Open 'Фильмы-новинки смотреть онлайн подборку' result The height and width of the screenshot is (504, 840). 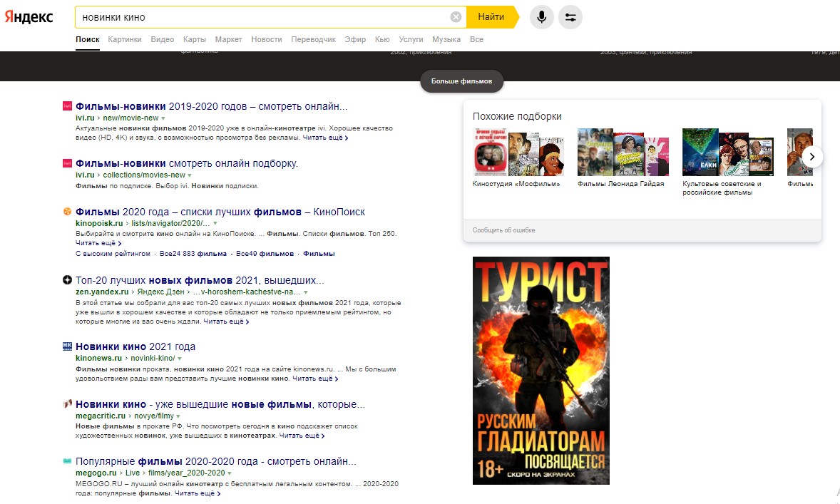point(186,163)
